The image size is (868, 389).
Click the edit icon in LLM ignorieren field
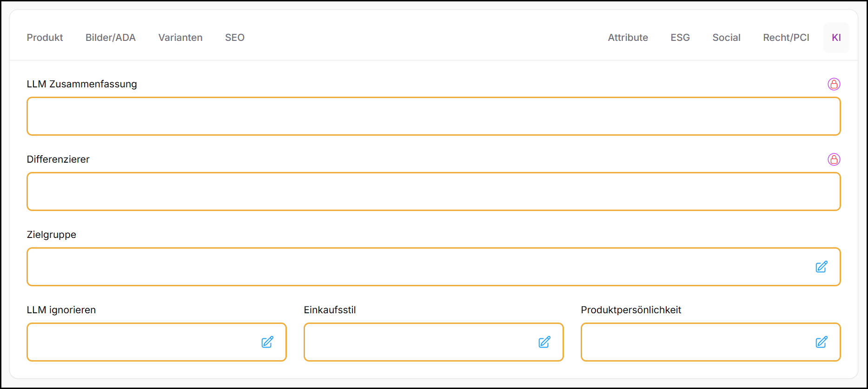(x=267, y=342)
